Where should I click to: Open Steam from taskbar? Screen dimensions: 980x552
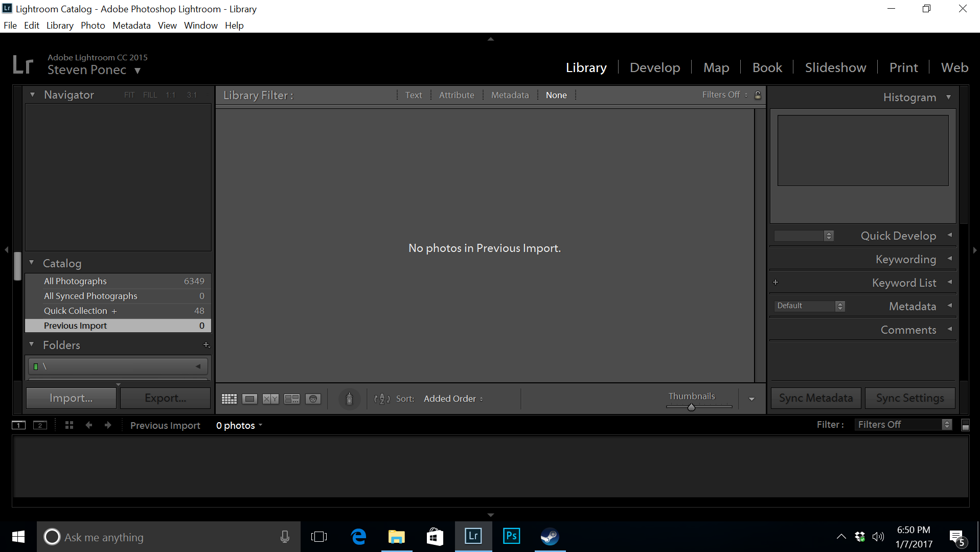pos(550,537)
